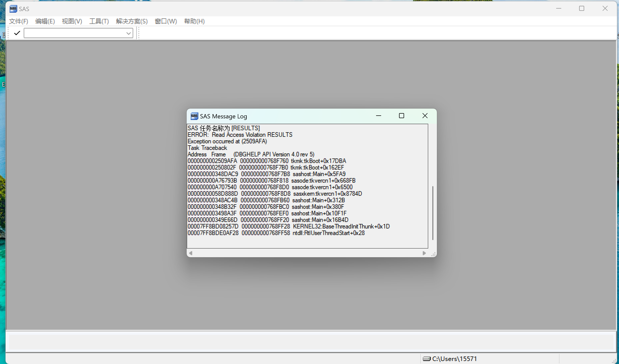Viewport: 619px width, 364px height.
Task: Click the Message Log vertical scrollbar thumb
Action: point(433,213)
